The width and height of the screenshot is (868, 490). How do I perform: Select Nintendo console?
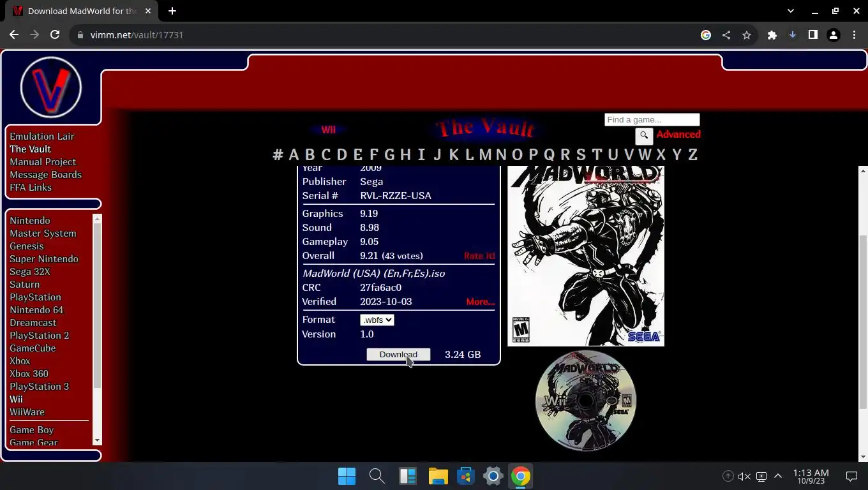(30, 221)
